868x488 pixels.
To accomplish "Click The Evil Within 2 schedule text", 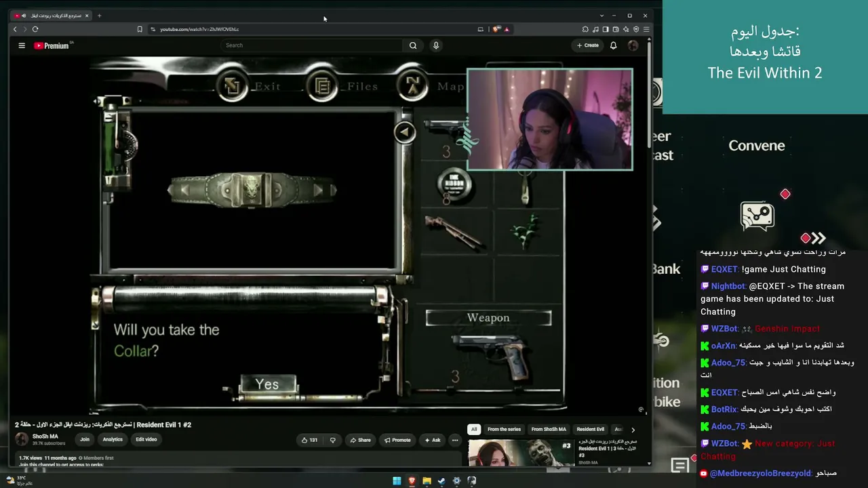I will pyautogui.click(x=765, y=73).
